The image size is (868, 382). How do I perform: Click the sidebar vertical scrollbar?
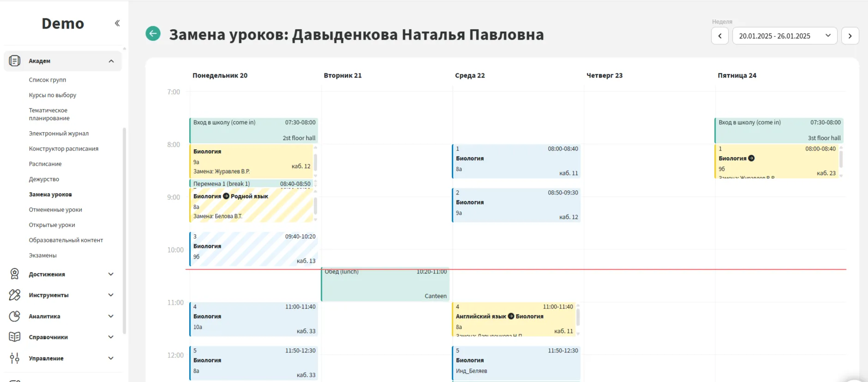124,231
